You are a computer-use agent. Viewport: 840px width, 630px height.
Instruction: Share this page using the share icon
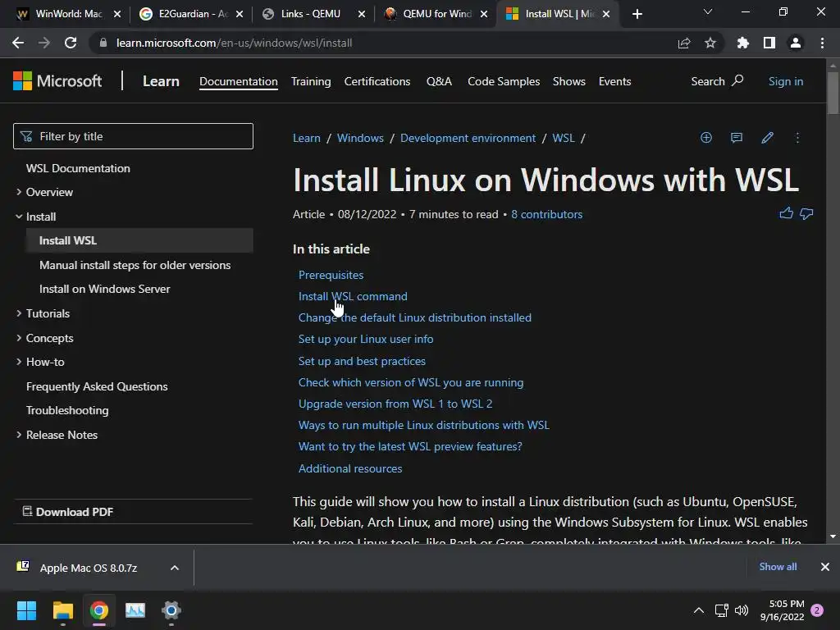[x=684, y=43]
